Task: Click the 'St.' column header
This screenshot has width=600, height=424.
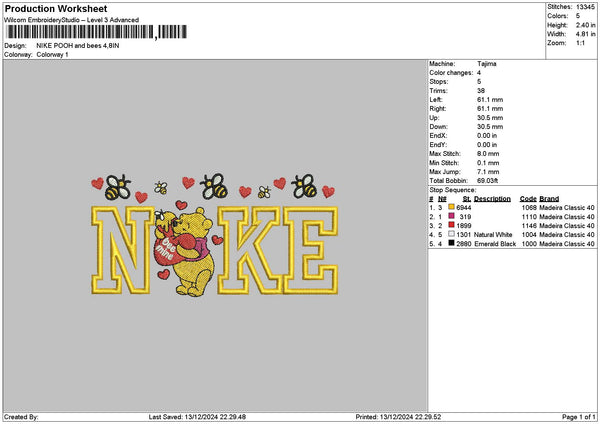Action: coord(467,199)
